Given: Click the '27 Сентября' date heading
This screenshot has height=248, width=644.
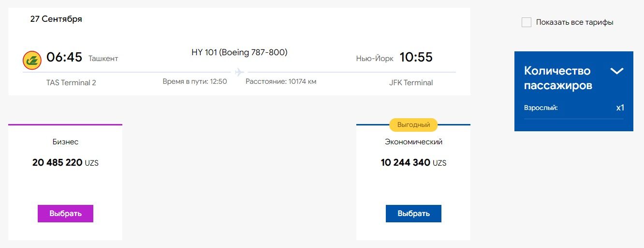Looking at the screenshot, I should (x=56, y=19).
